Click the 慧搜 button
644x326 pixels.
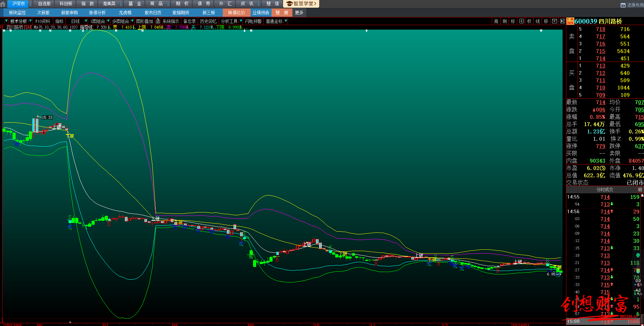tap(282, 13)
